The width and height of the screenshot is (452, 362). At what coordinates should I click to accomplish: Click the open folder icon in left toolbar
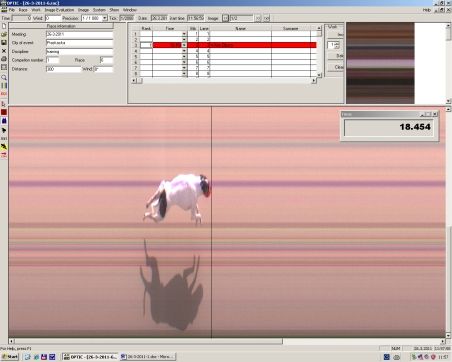coord(4,35)
